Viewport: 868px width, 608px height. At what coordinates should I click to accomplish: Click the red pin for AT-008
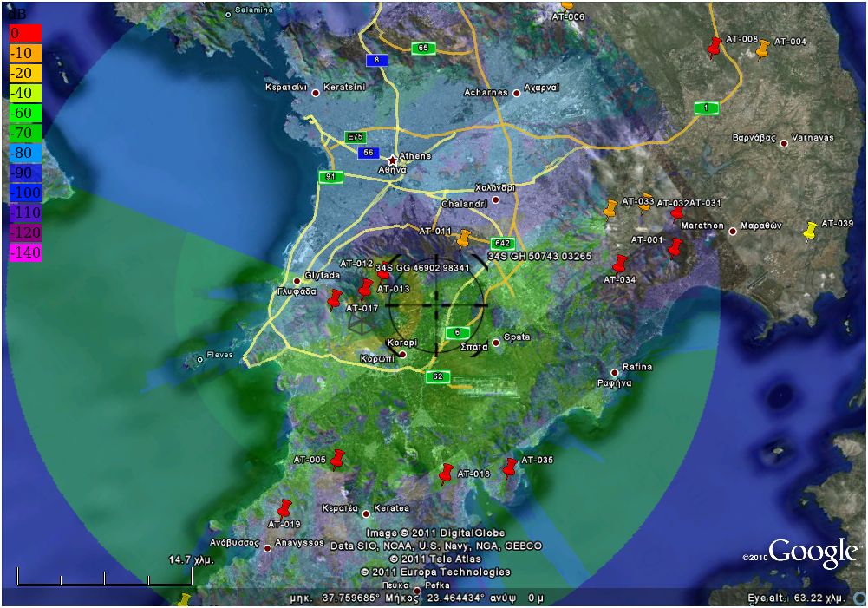point(715,46)
